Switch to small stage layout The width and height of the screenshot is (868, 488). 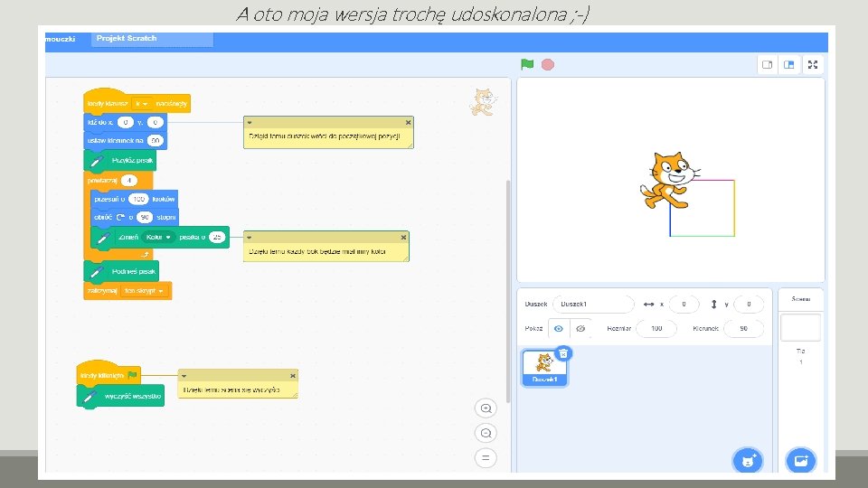point(768,65)
